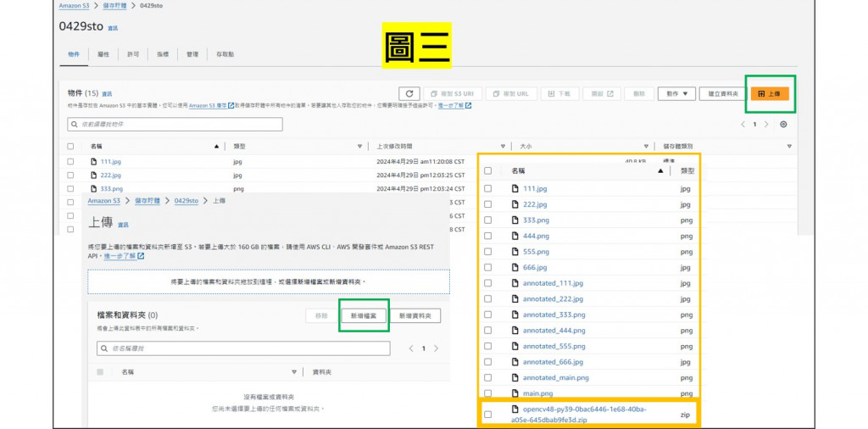
Task: Click the orange 上傳 upload button
Action: click(770, 93)
